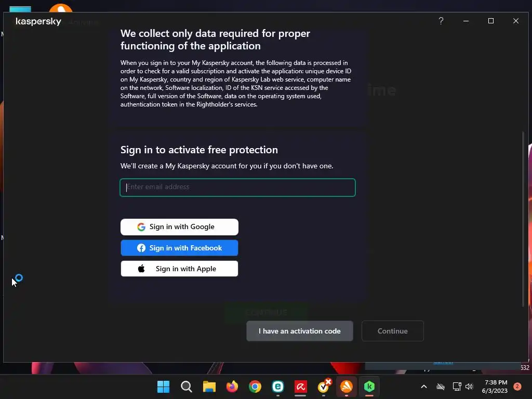Screen dimensions: 532x399
Task: Click the Facebook logo on sign-in button
Action: (x=141, y=248)
